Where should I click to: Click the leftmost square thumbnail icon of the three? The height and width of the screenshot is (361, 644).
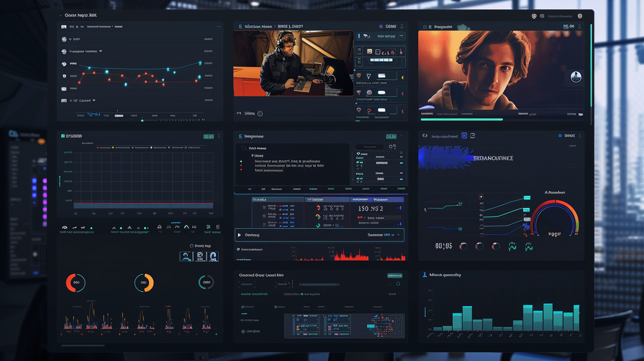186,256
